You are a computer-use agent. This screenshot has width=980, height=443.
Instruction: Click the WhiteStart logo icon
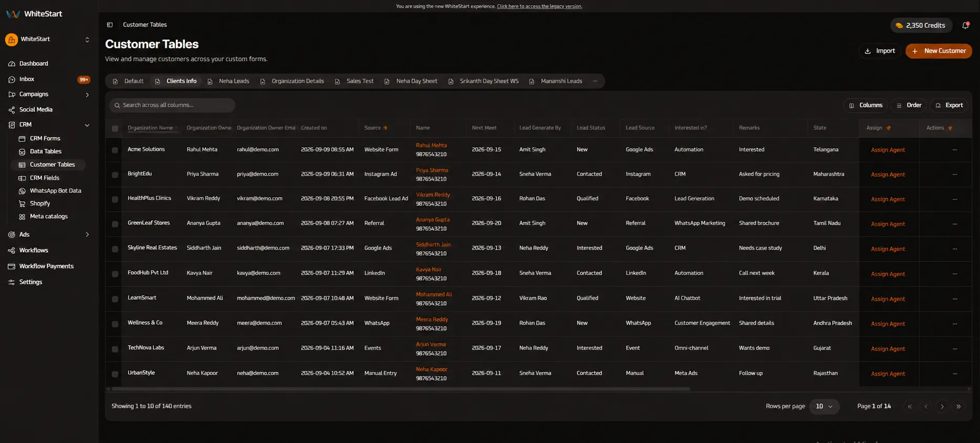point(13,14)
